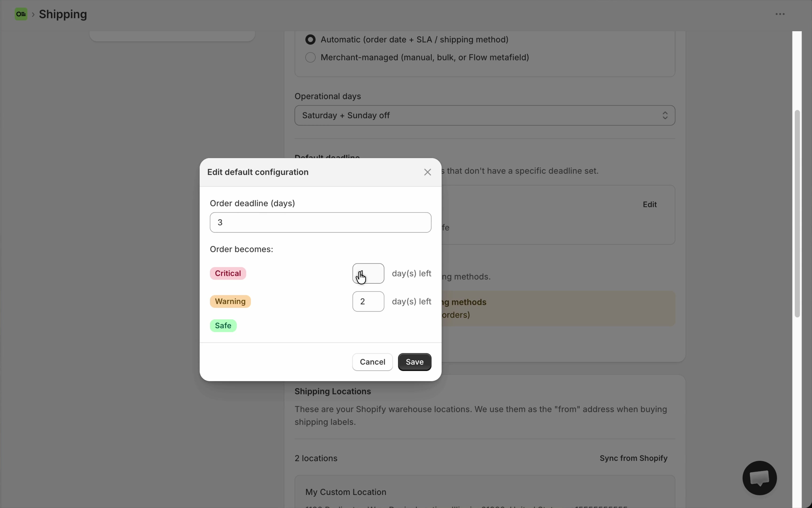Click the Safe status badge

pyautogui.click(x=223, y=325)
